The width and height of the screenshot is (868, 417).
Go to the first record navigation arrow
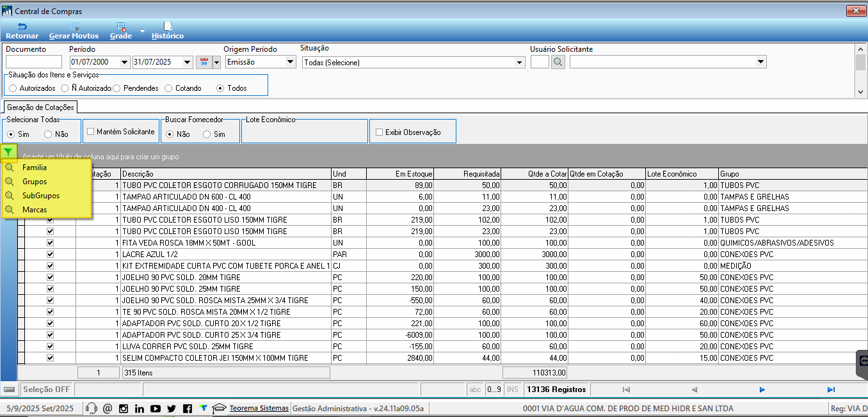tap(626, 389)
